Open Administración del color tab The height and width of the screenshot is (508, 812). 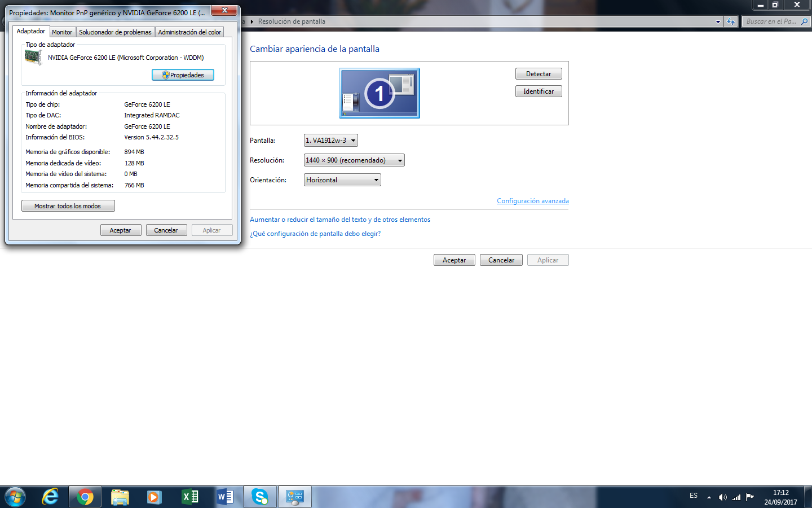(189, 32)
